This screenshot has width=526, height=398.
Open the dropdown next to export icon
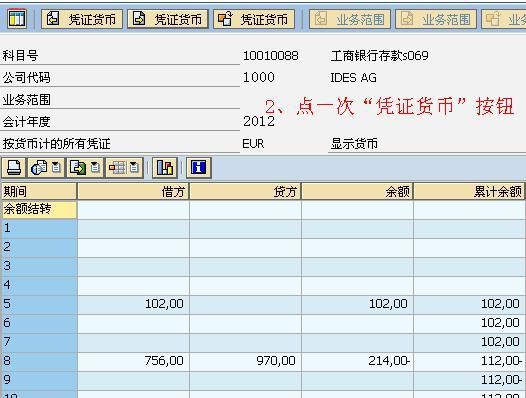click(95, 167)
